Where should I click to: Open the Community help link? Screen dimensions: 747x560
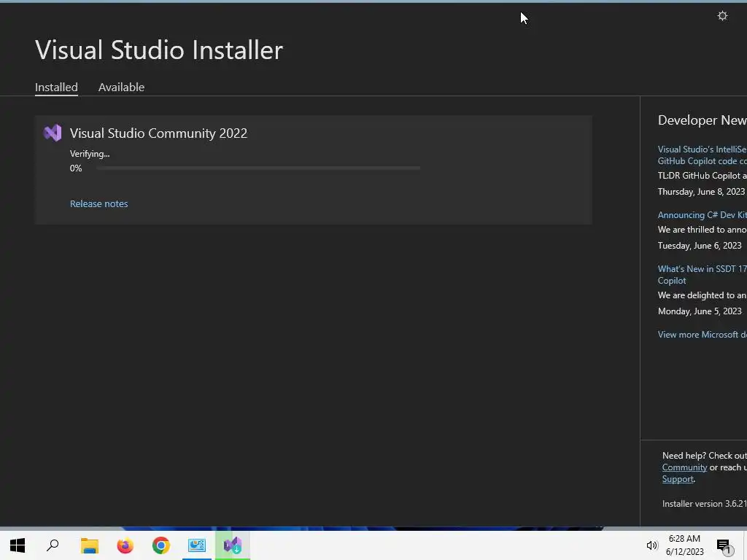point(684,467)
